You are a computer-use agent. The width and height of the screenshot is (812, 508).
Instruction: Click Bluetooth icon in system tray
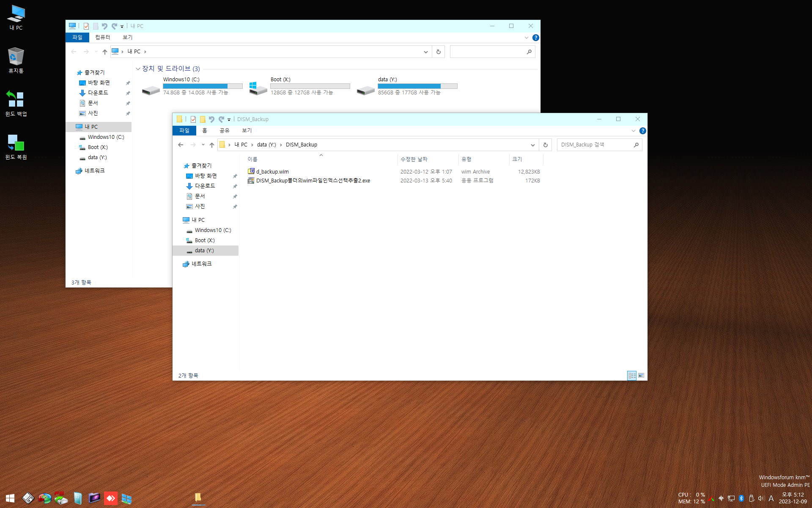click(741, 498)
